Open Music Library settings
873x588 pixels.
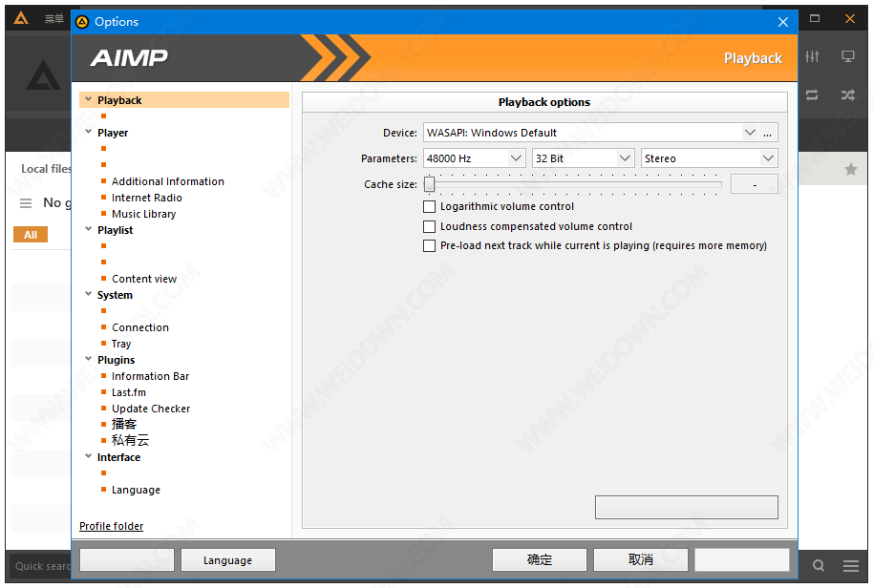(x=143, y=214)
